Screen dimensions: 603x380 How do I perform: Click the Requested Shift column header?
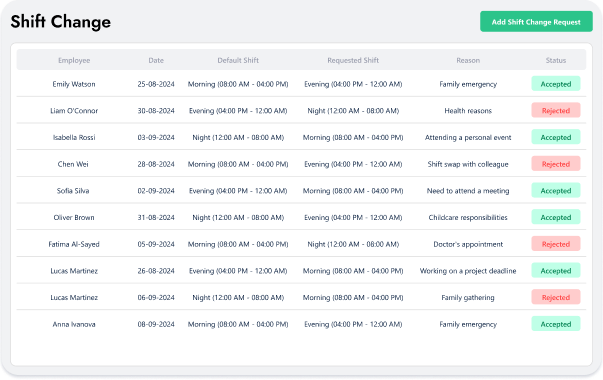[x=353, y=60]
